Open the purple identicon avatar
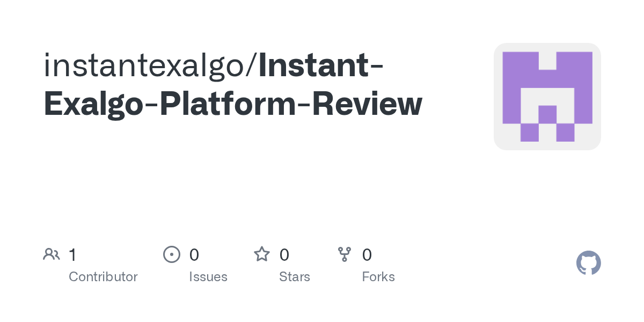 click(547, 97)
